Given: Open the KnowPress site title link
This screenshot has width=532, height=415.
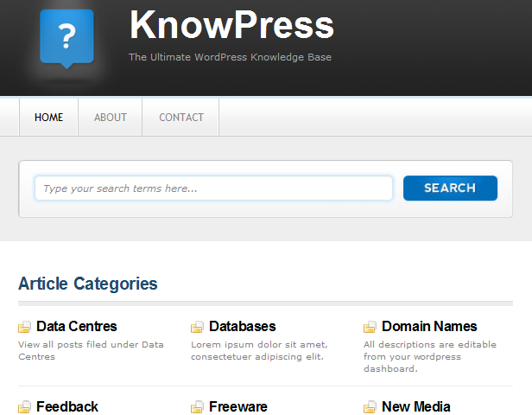Looking at the screenshot, I should tap(231, 25).
